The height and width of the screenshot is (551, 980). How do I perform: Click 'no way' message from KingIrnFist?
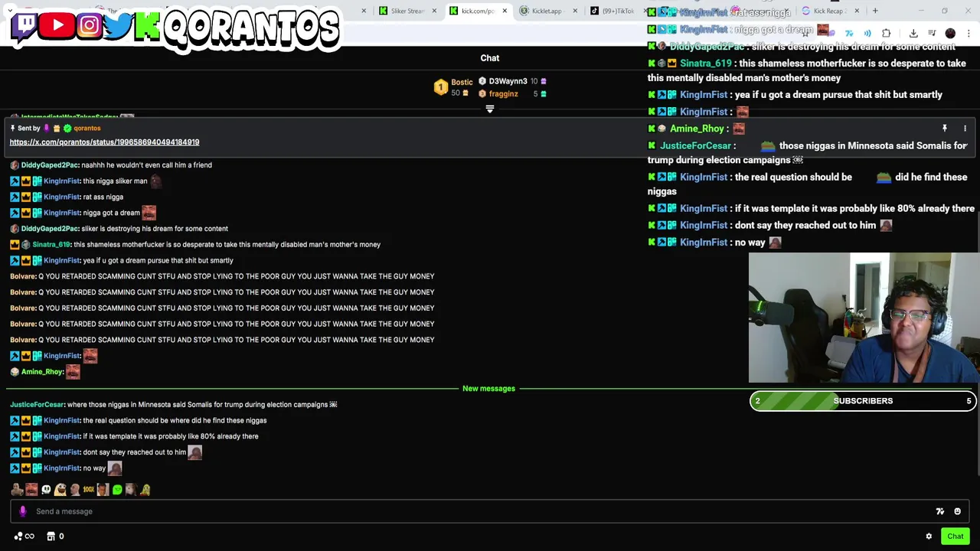pyautogui.click(x=94, y=468)
